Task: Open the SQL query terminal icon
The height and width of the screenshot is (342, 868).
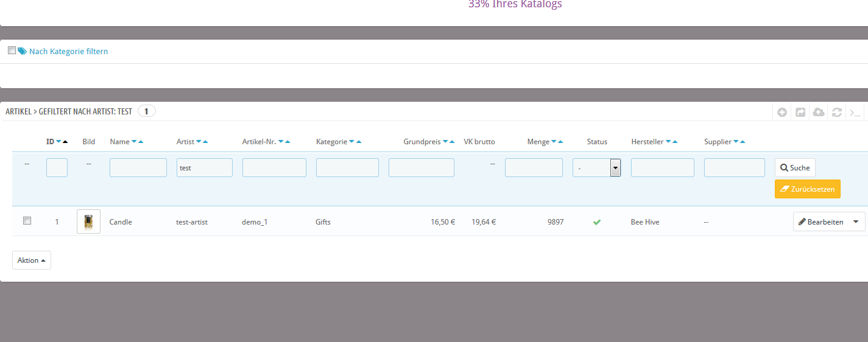Action: [x=855, y=113]
